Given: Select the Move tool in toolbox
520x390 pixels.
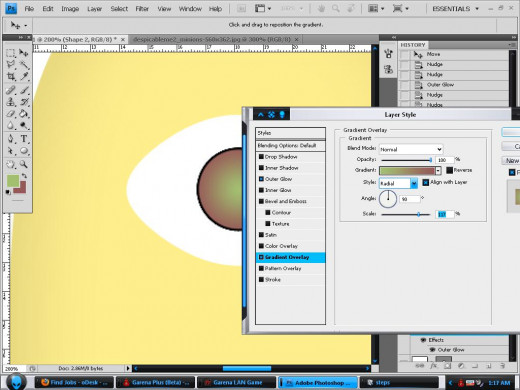Looking at the screenshot, I should [x=24, y=53].
